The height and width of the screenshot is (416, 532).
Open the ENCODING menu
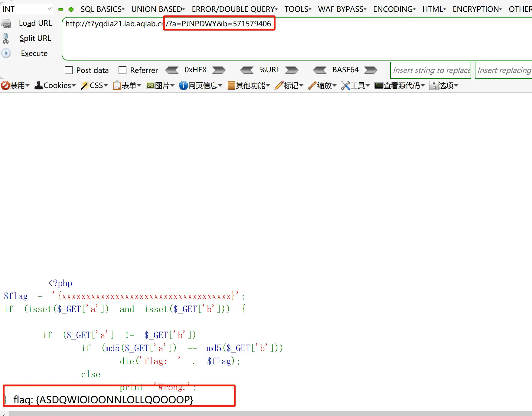[394, 9]
